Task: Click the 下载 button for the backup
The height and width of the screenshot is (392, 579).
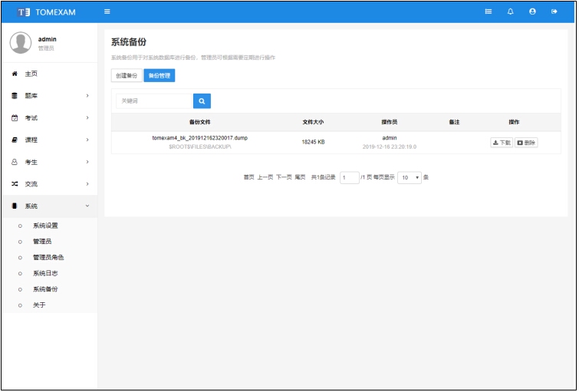Action: 502,143
